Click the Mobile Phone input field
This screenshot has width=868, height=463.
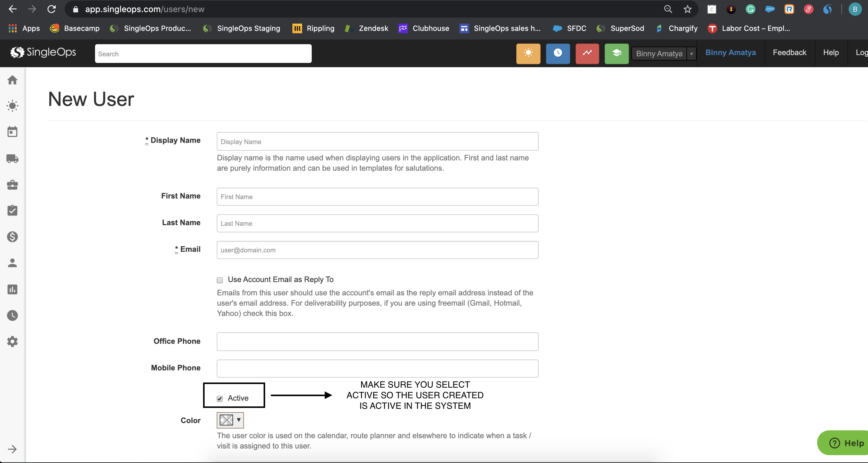pyautogui.click(x=377, y=368)
